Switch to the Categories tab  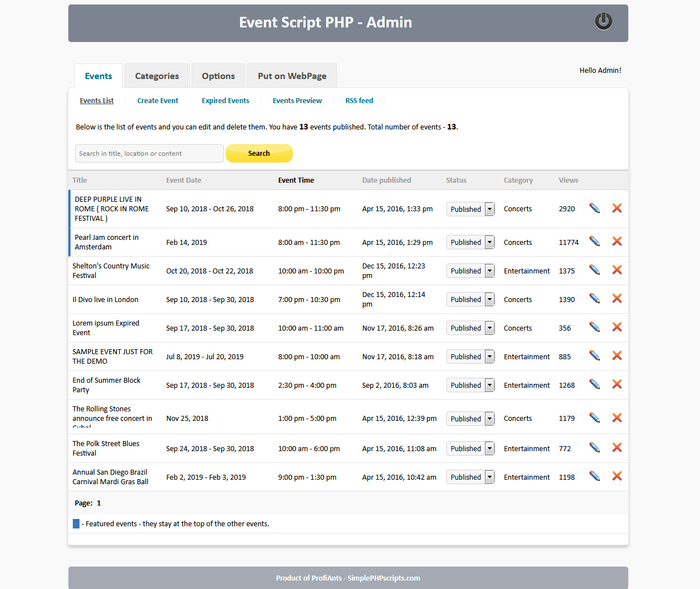coord(157,75)
